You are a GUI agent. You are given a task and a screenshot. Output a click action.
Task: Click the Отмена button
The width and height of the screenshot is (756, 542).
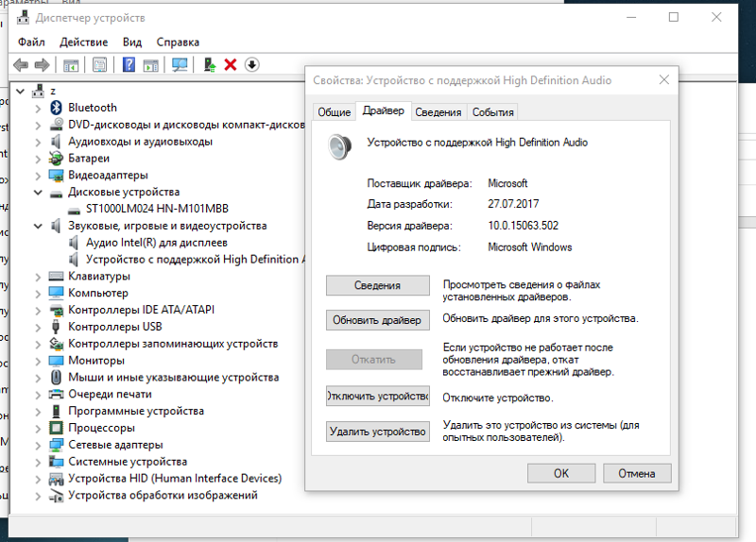637,473
